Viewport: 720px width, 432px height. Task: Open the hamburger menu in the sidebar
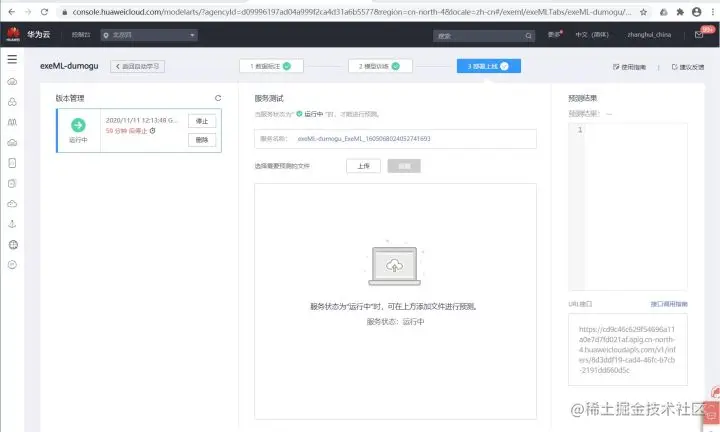(x=12, y=59)
